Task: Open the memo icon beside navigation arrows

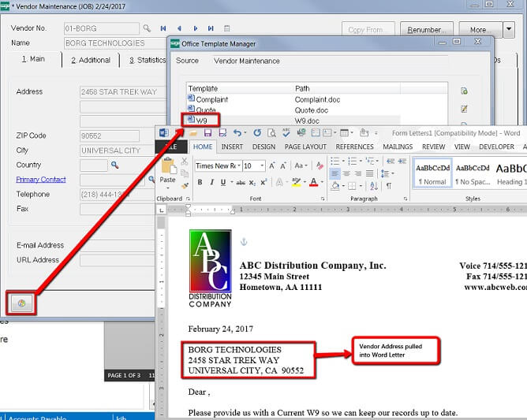Action: 227,28
